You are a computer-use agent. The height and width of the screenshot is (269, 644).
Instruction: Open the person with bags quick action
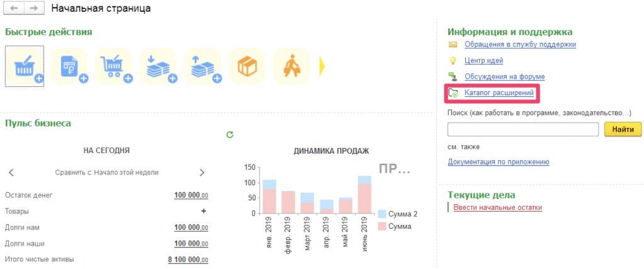click(x=291, y=66)
